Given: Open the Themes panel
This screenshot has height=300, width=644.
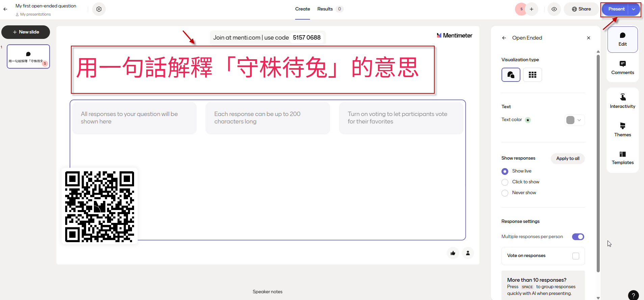Looking at the screenshot, I should point(622,130).
